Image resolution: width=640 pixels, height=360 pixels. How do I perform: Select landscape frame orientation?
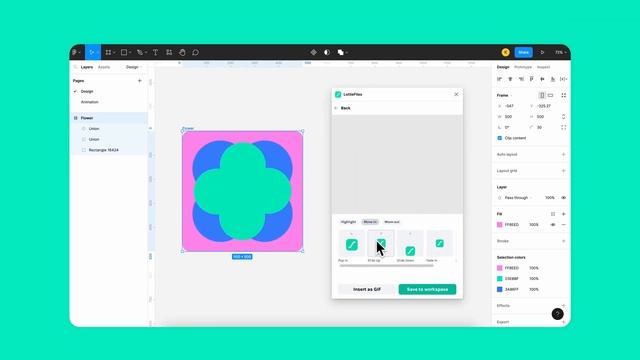pos(551,95)
